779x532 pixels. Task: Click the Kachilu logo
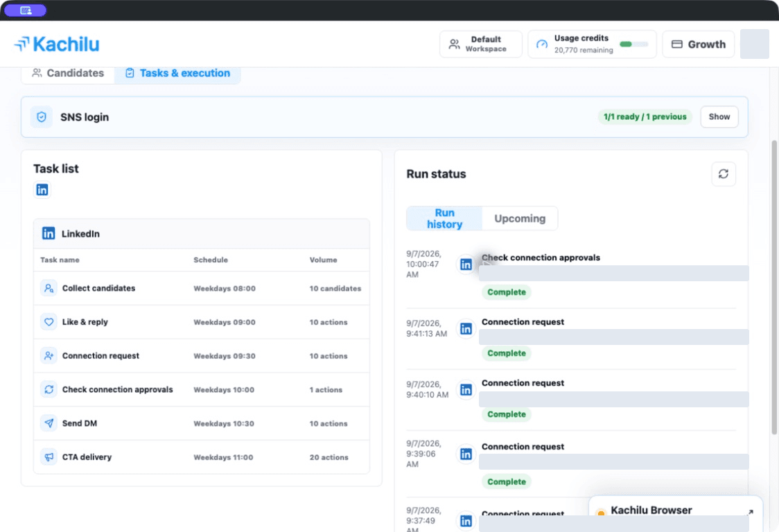click(57, 44)
